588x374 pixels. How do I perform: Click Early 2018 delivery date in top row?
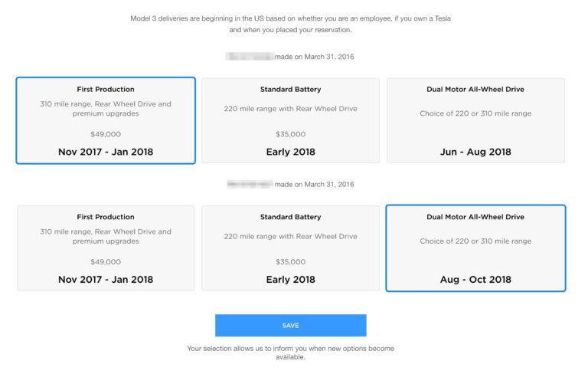(x=291, y=152)
